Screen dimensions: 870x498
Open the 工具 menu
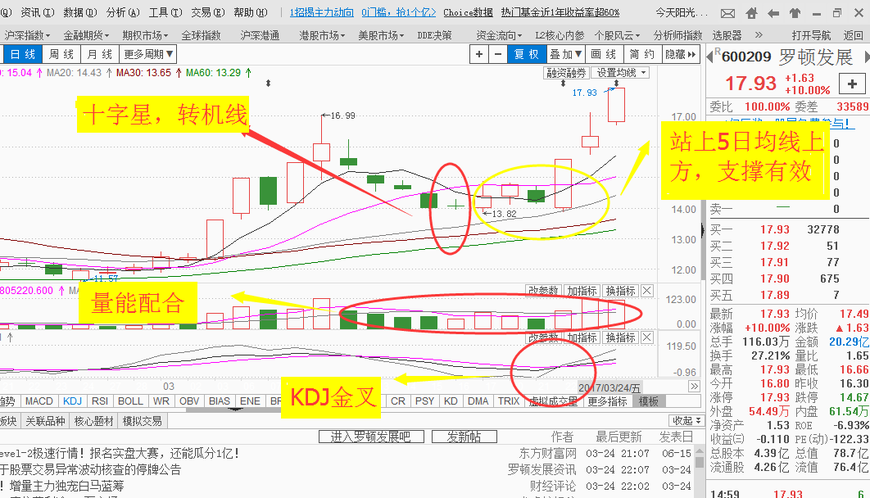click(x=165, y=12)
